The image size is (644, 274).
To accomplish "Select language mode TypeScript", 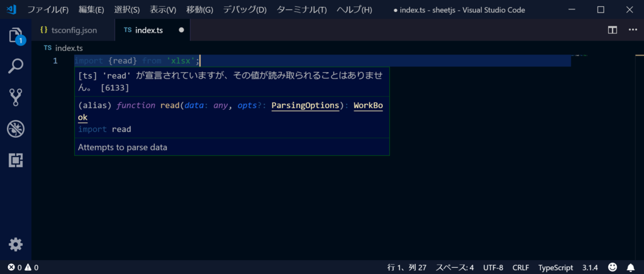I will pyautogui.click(x=556, y=268).
